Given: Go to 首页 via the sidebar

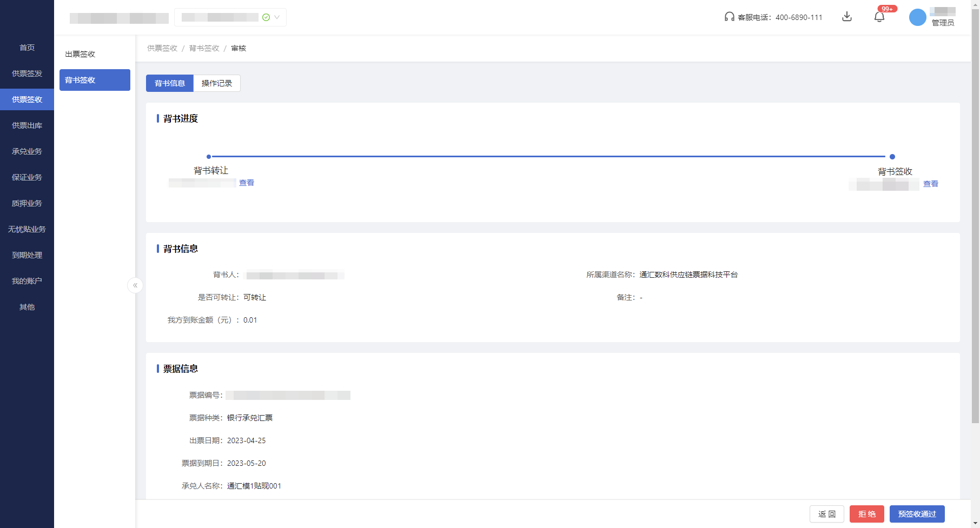Looking at the screenshot, I should [x=27, y=47].
